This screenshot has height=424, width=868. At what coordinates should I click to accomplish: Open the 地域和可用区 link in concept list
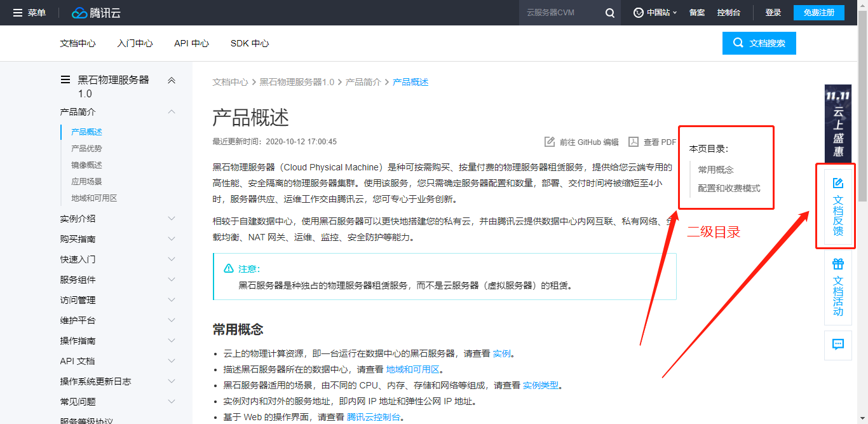412,369
